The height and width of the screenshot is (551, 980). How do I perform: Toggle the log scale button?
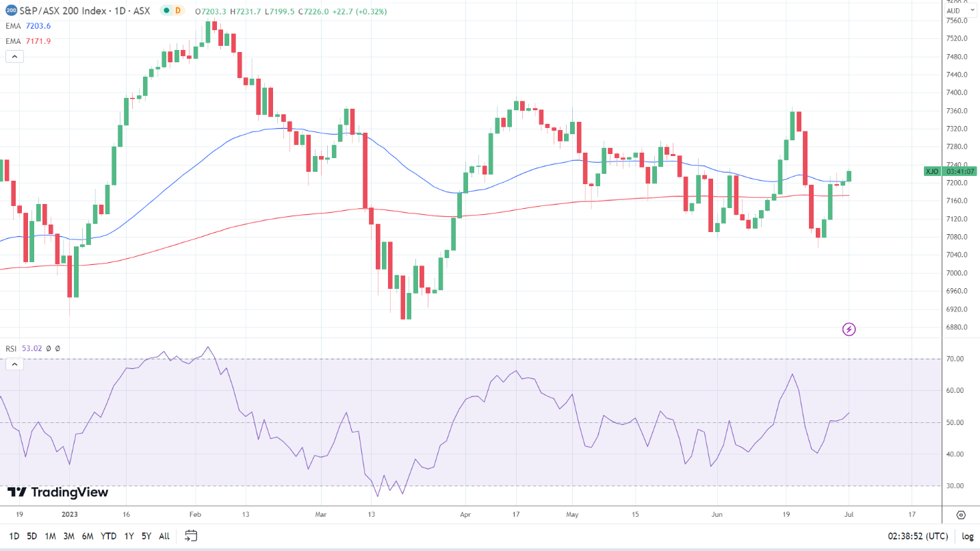tap(968, 536)
